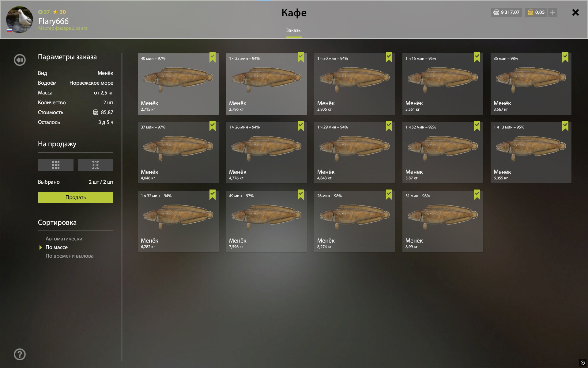Click the gold coins balance 0,05

[x=536, y=12]
